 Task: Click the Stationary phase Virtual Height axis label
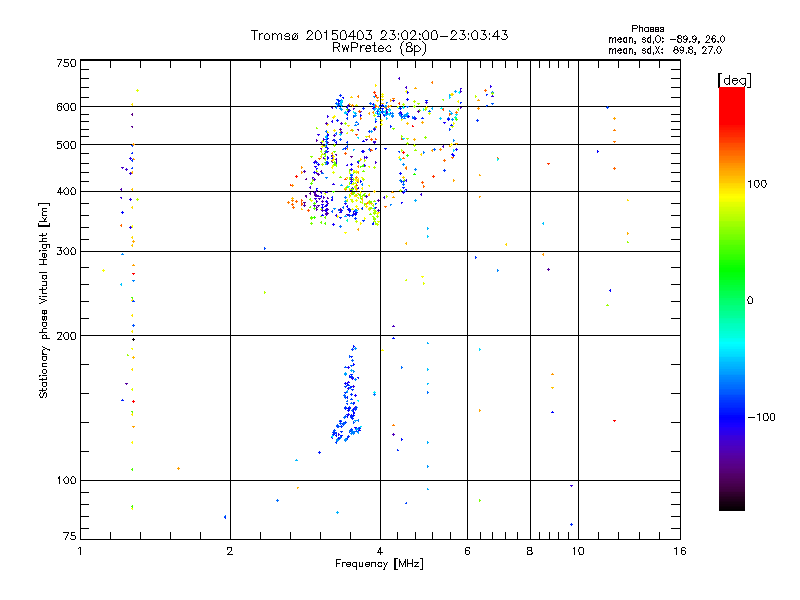click(x=44, y=300)
